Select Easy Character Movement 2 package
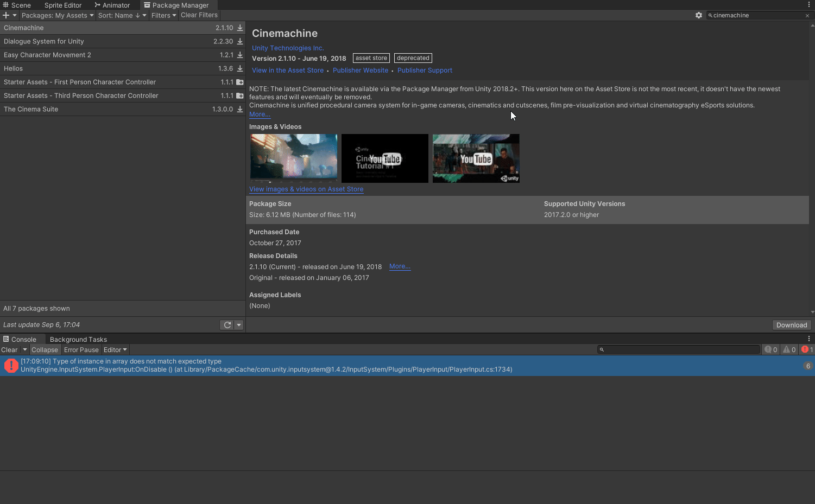The image size is (815, 504). click(123, 55)
